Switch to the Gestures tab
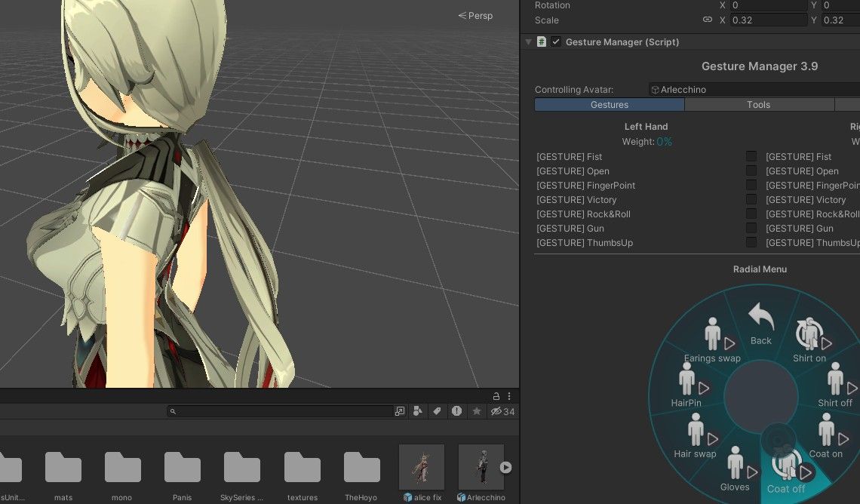This screenshot has width=860, height=504. pyautogui.click(x=610, y=105)
